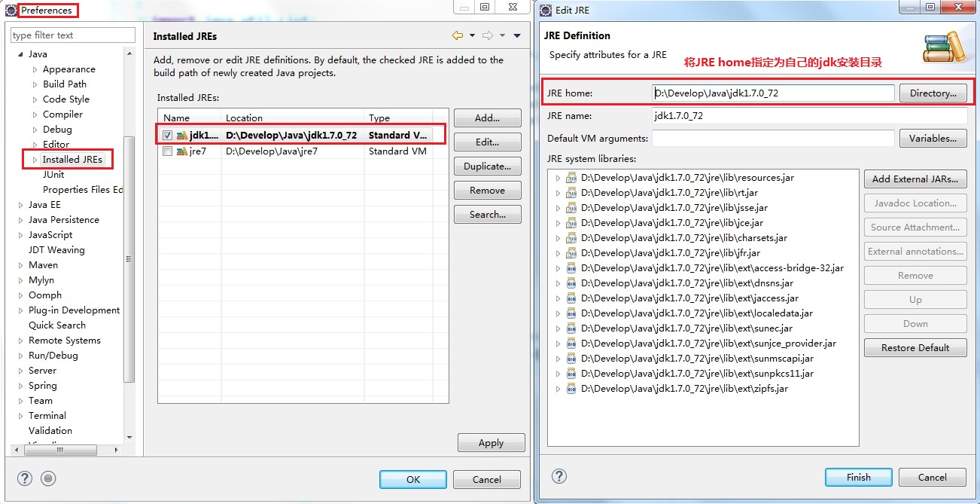The width and height of the screenshot is (980, 504).
Task: Click Cancel in Edit JRE dialog
Action: (933, 477)
